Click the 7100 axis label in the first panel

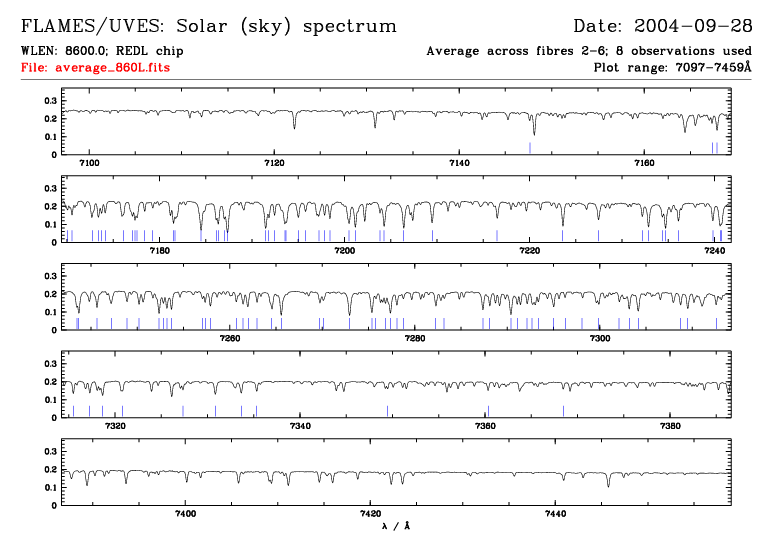(x=89, y=163)
